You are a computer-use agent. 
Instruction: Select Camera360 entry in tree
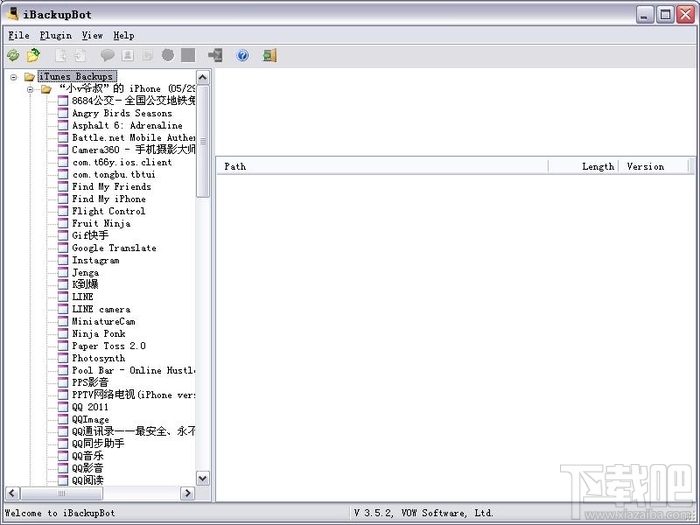tap(133, 150)
